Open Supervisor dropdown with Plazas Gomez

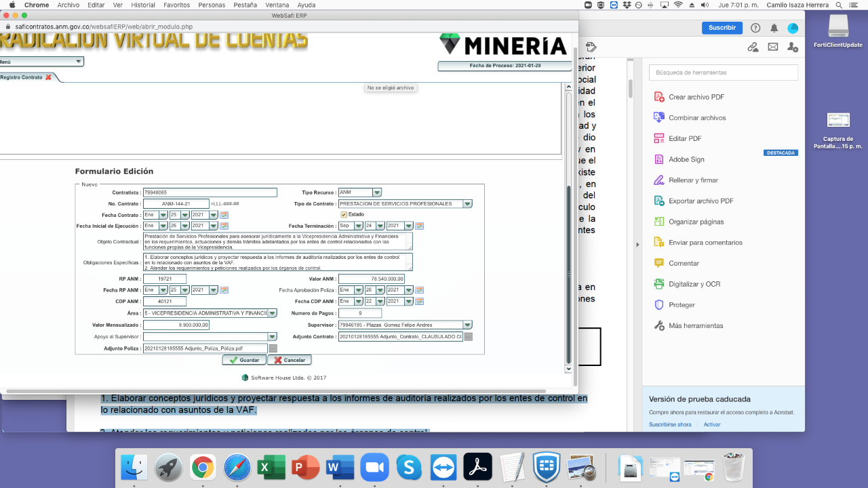pyautogui.click(x=405, y=325)
